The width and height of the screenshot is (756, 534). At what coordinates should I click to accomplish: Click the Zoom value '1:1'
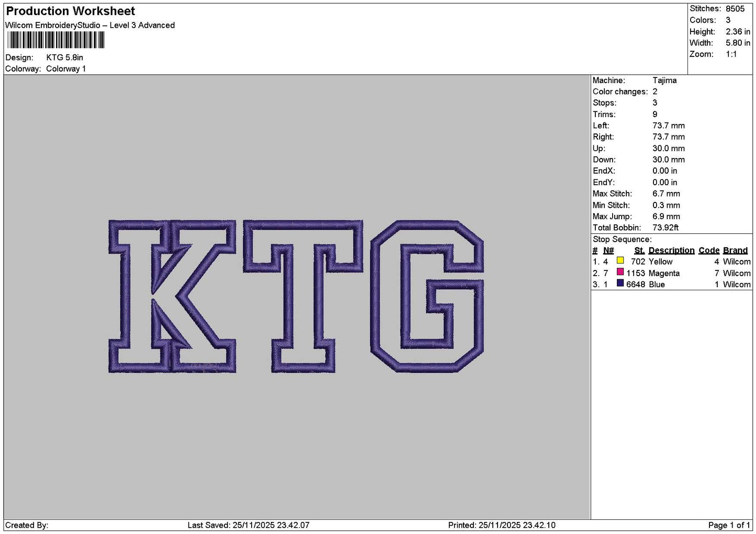[x=731, y=54]
